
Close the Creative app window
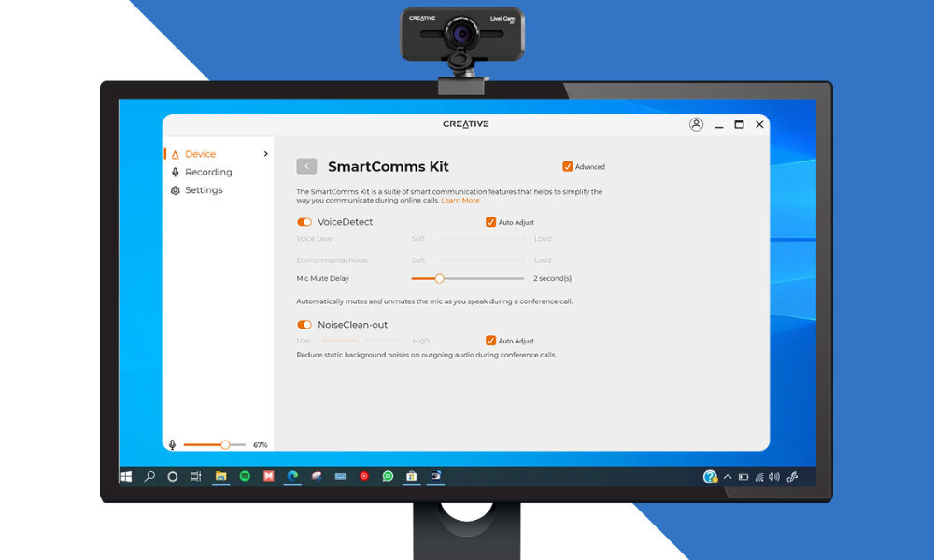point(759,124)
